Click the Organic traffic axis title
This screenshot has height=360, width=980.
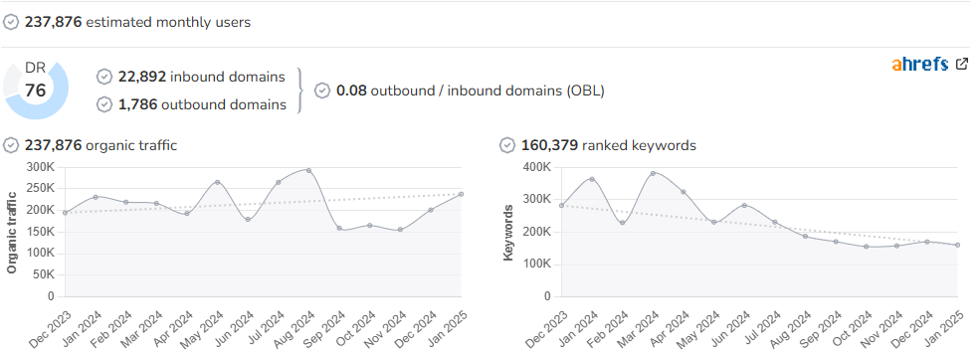point(11,232)
